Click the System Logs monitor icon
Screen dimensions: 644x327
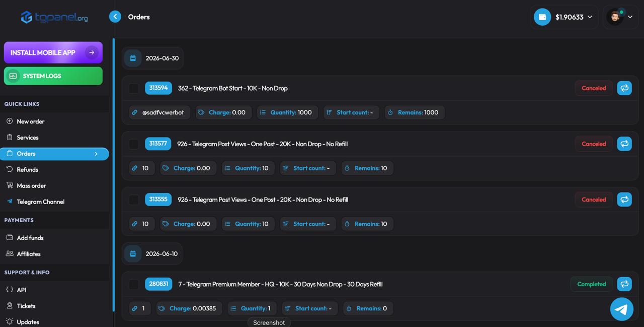(13, 76)
